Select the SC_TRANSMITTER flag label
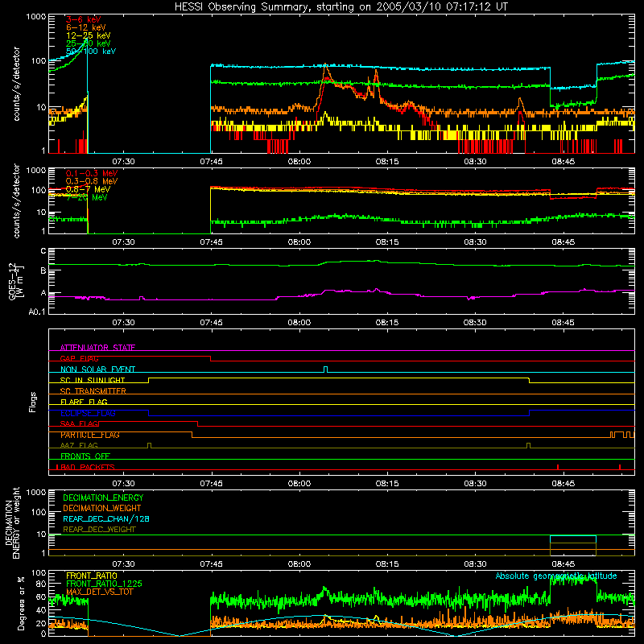The image size is (644, 644). coord(93,391)
